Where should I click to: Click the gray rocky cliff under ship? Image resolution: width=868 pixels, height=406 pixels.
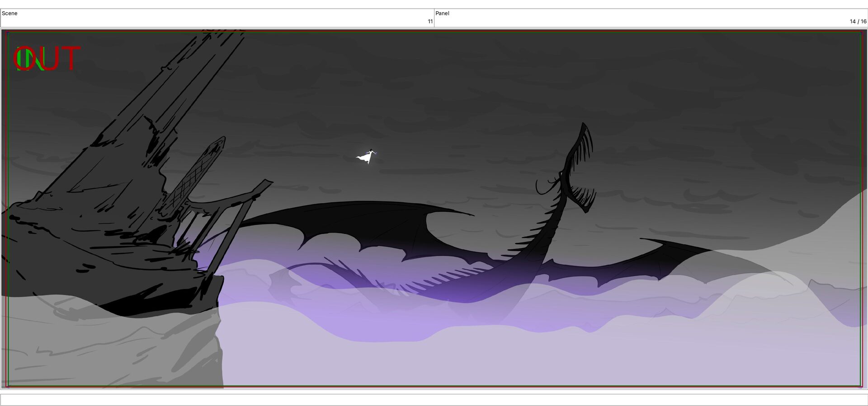pyautogui.click(x=113, y=348)
